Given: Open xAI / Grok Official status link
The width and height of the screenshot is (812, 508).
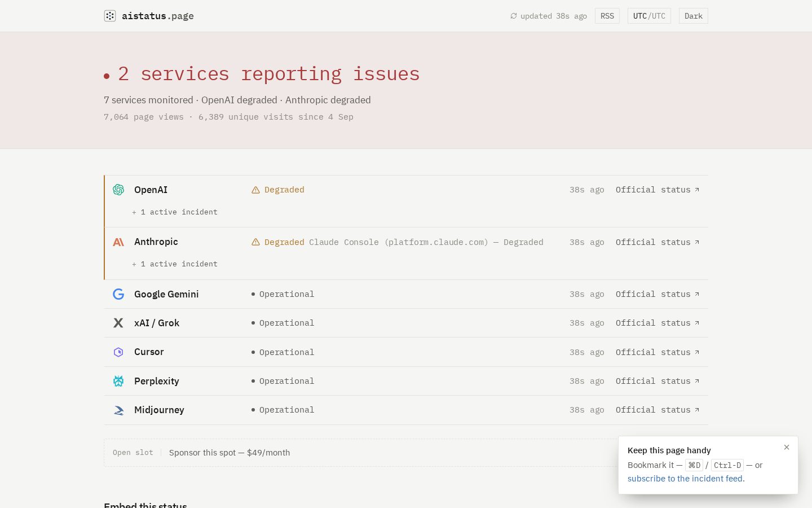Looking at the screenshot, I should [x=657, y=323].
